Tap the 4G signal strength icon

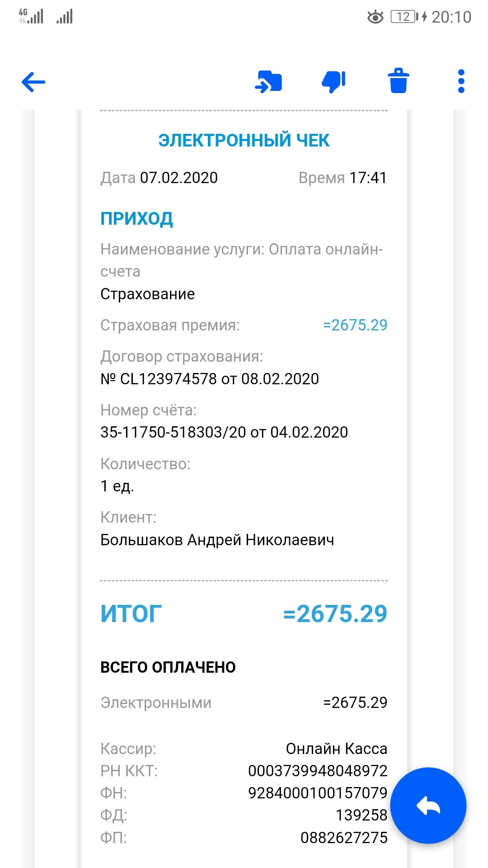[31, 16]
